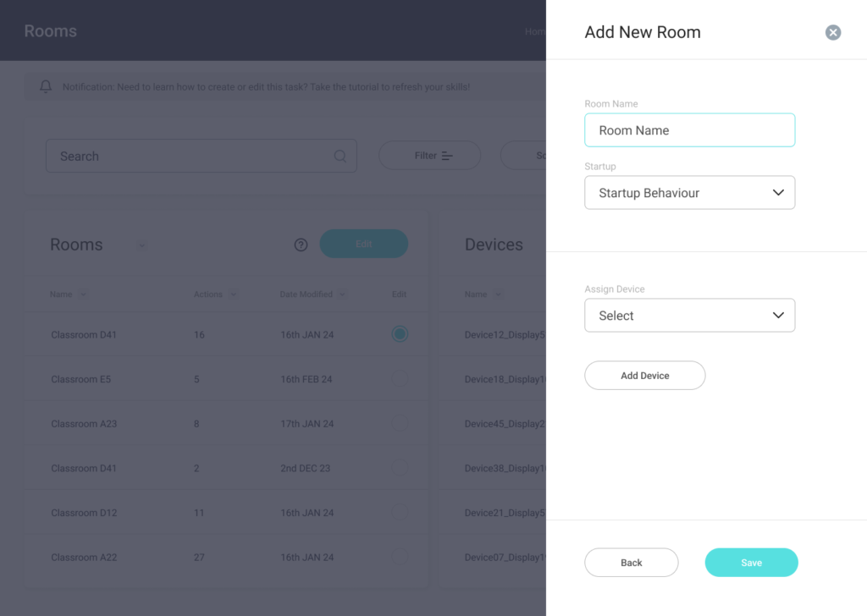Open the help icon beside Rooms
The image size is (867, 616).
[301, 245]
